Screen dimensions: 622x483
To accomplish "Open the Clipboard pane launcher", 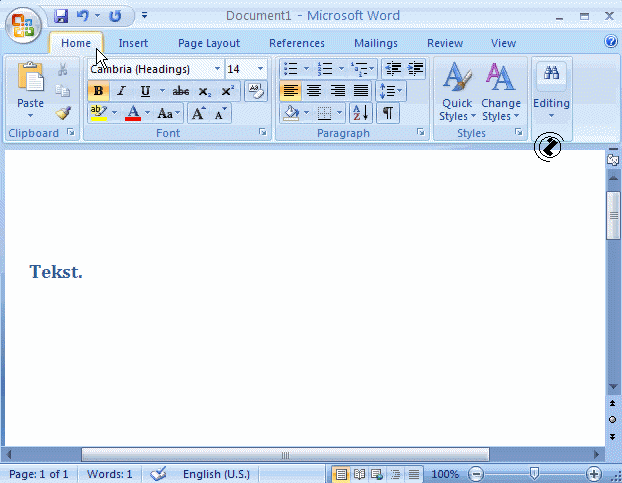I will 71,132.
